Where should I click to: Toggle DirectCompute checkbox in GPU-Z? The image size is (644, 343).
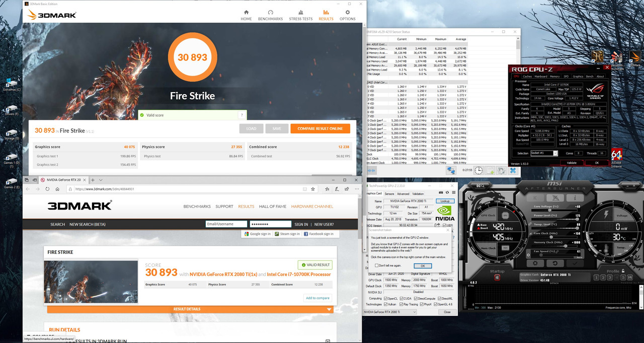(416, 298)
